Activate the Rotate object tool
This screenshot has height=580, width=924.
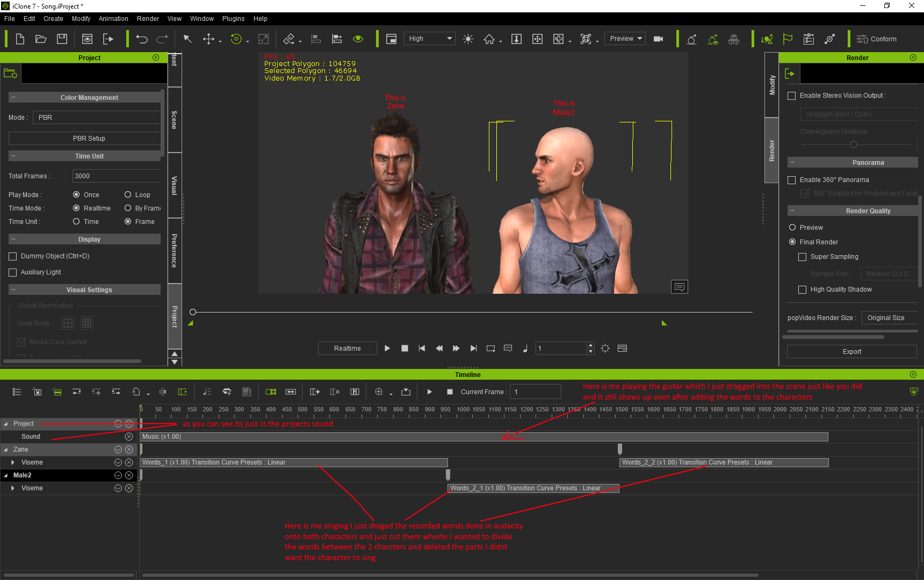(x=236, y=39)
